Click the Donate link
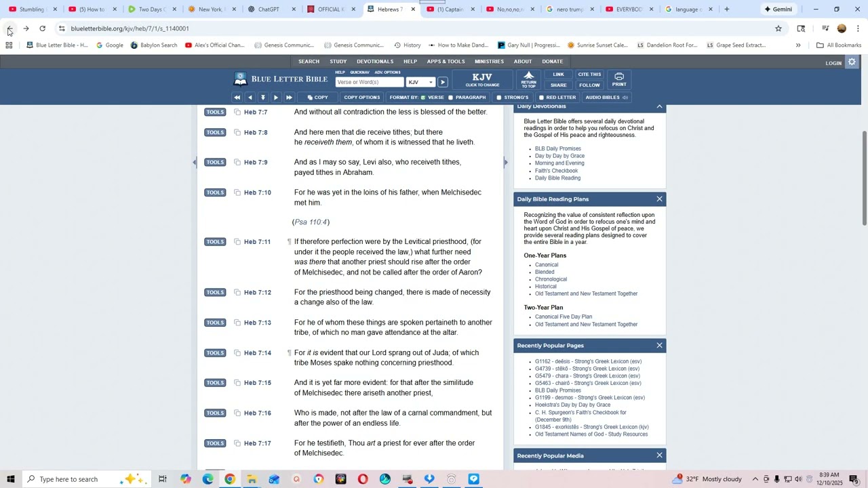Viewport: 868px width, 488px height. click(x=553, y=62)
